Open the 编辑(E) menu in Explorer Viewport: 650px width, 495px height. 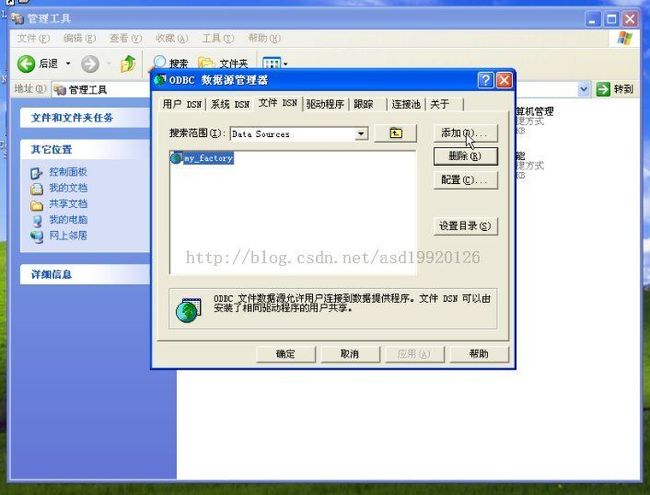click(79, 39)
